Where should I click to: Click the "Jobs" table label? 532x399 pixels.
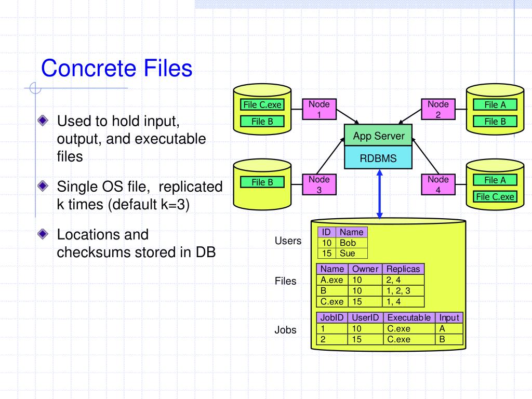(x=285, y=330)
